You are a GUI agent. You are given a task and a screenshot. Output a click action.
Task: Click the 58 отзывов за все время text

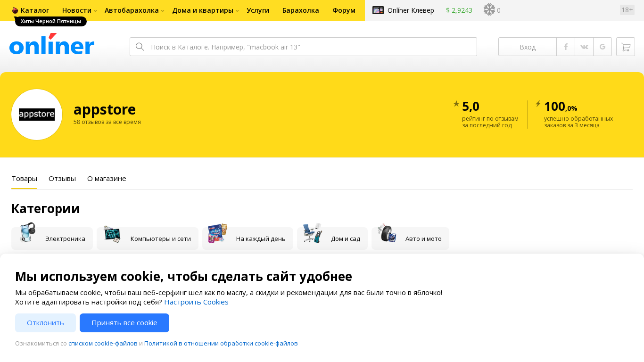click(x=107, y=122)
